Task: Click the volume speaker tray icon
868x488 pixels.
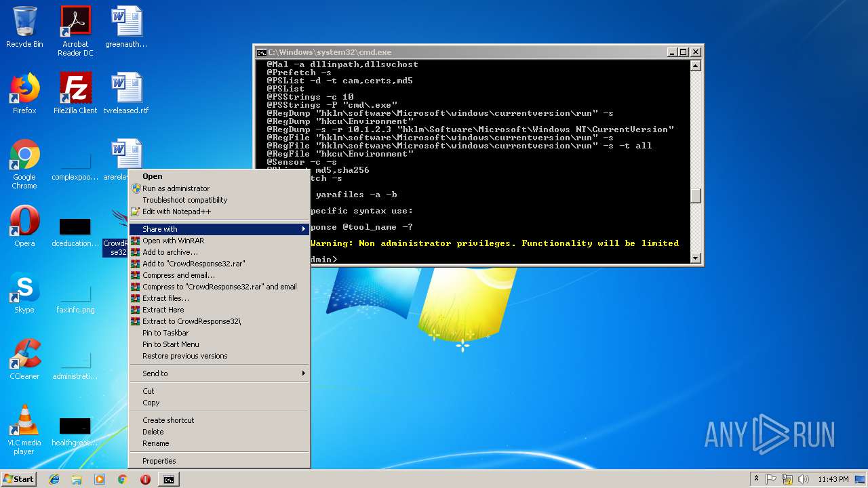Action: tap(804, 479)
